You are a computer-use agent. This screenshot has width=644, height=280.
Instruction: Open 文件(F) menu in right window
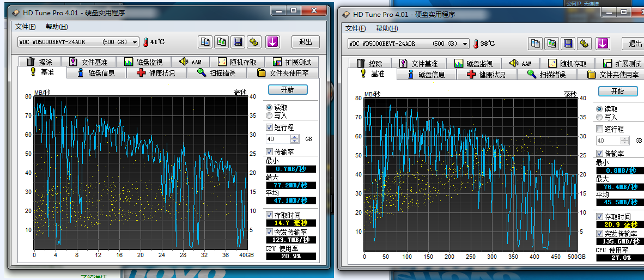coord(356,28)
